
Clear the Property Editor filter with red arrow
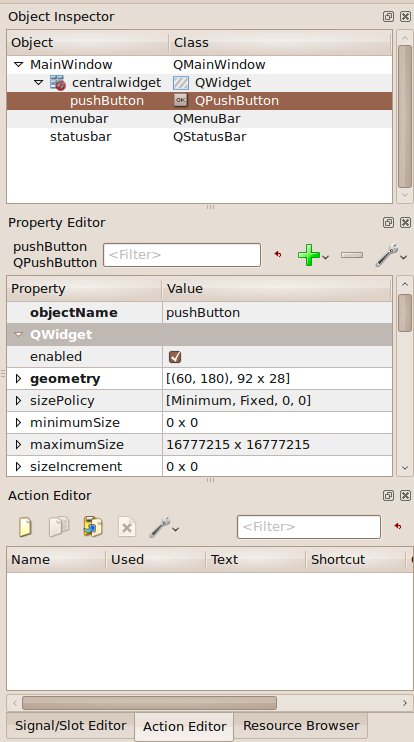[x=278, y=254]
